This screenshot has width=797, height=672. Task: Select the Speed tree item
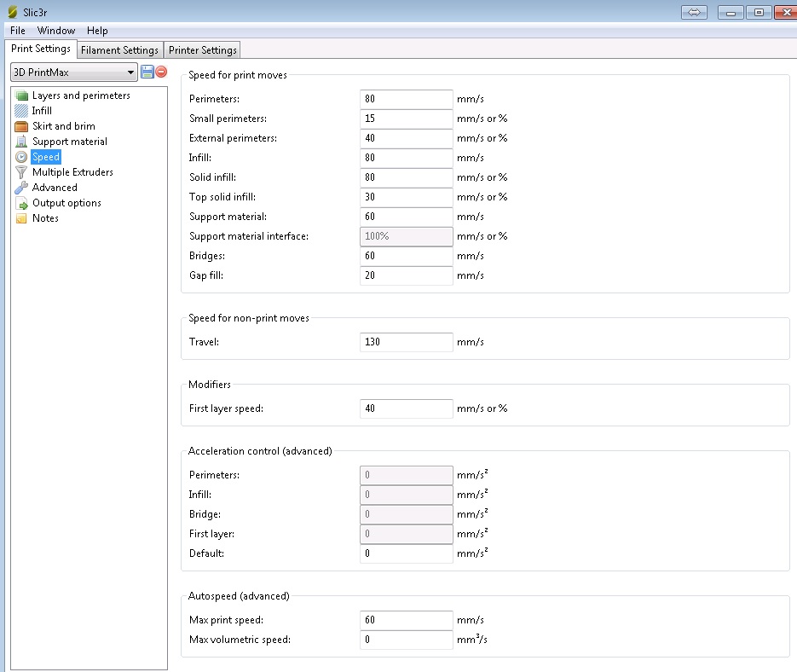(46, 157)
